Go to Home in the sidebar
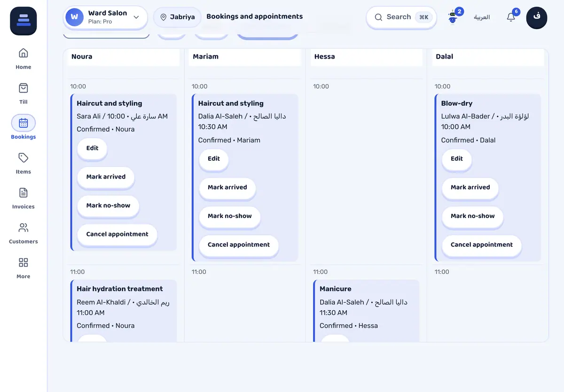 point(23,58)
